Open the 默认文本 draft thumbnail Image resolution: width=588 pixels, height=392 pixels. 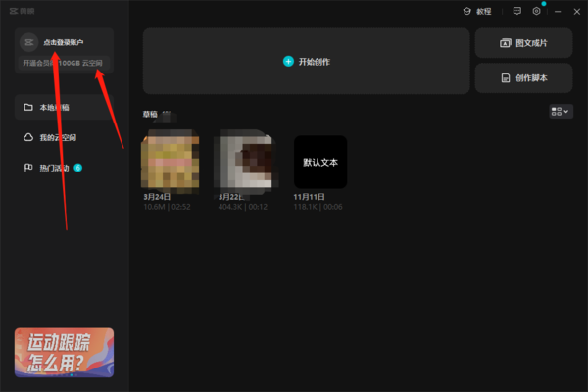320,162
